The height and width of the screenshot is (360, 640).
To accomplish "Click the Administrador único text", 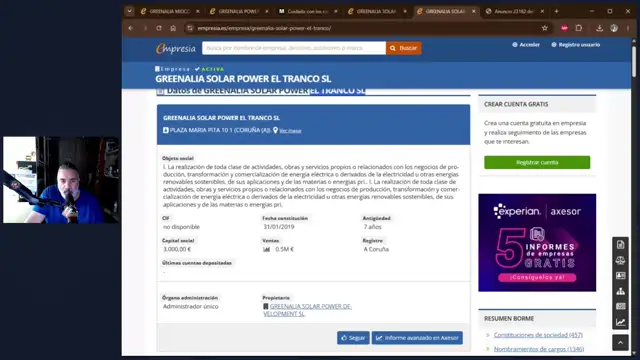I will pyautogui.click(x=191, y=307).
